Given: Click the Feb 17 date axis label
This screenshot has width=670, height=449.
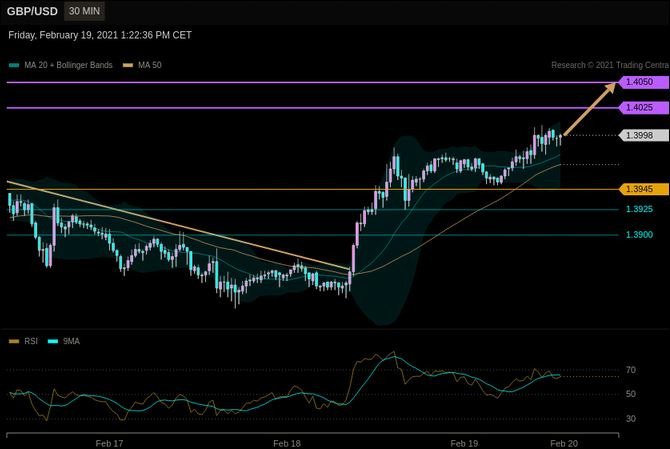Looking at the screenshot, I should coord(109,443).
